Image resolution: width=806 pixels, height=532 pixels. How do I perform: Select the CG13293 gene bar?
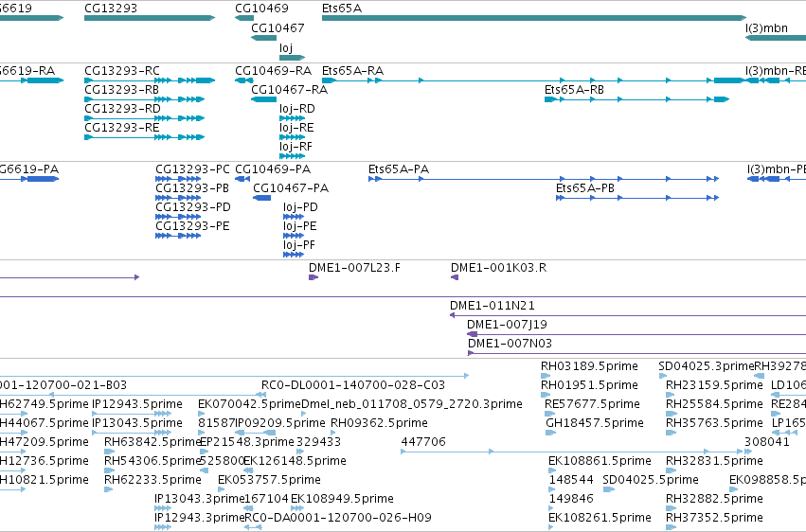(x=150, y=18)
